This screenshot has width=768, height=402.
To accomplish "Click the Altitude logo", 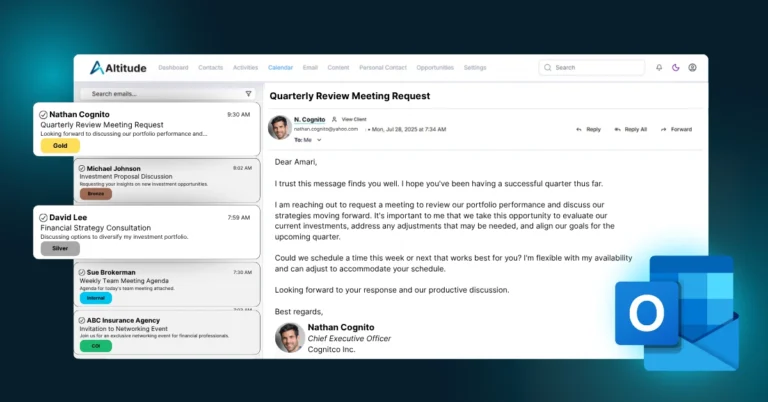I will (x=118, y=68).
